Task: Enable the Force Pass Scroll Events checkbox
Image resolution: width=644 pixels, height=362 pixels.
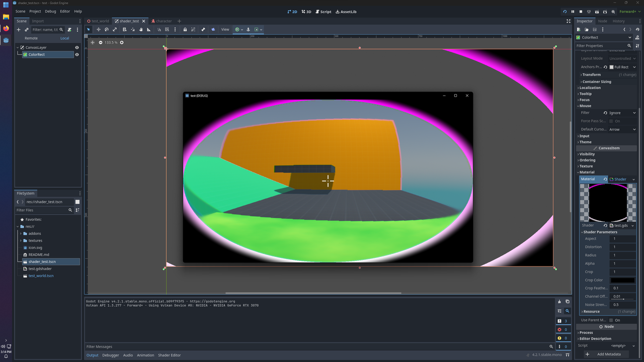Action: [x=611, y=121]
